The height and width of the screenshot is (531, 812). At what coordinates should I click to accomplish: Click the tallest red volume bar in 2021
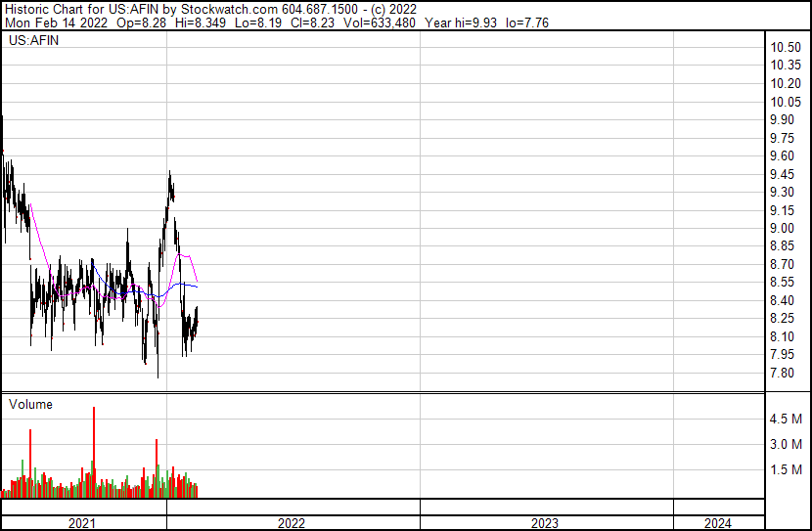pyautogui.click(x=94, y=452)
